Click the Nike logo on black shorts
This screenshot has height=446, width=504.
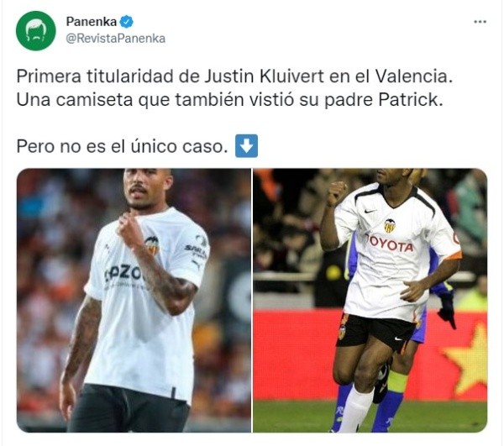tap(398, 338)
